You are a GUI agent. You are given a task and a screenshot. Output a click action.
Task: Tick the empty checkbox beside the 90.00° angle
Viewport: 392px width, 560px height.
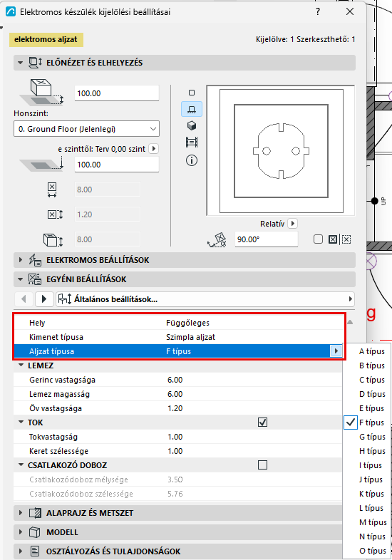[x=318, y=239]
